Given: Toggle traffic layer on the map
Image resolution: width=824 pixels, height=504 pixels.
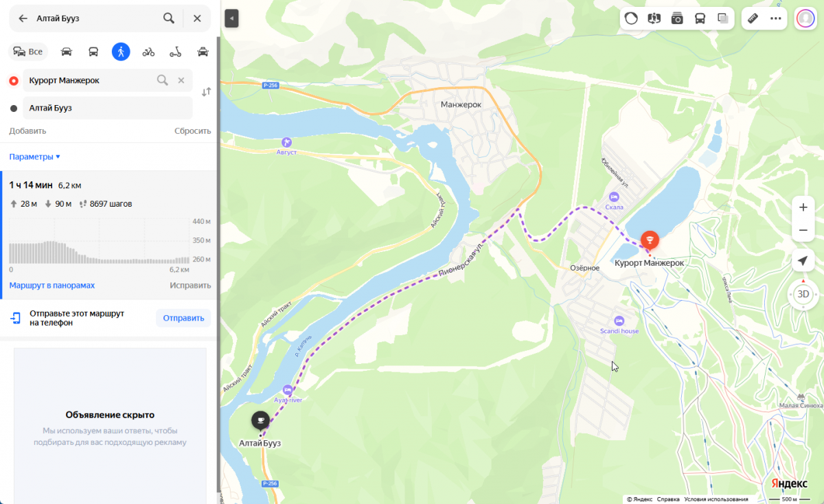Looking at the screenshot, I should click(632, 19).
